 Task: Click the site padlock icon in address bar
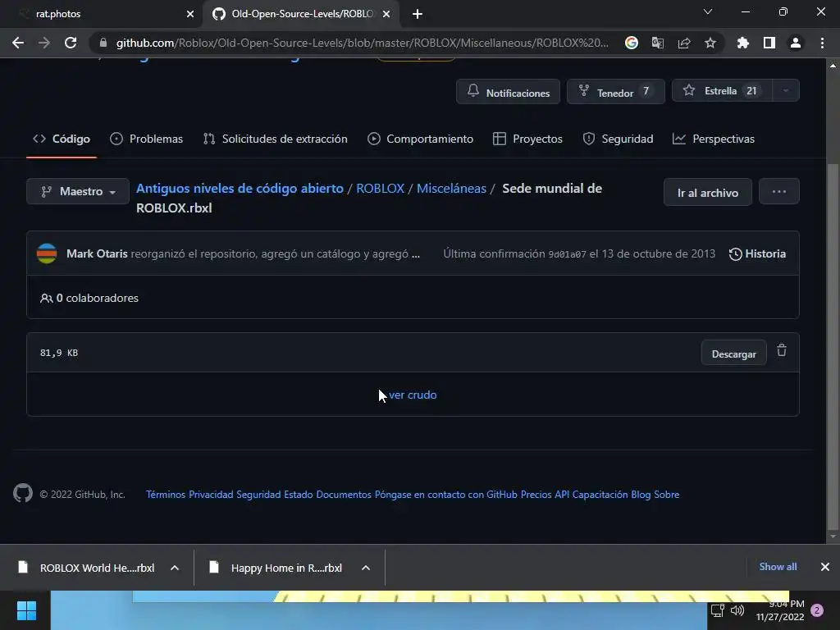[103, 43]
